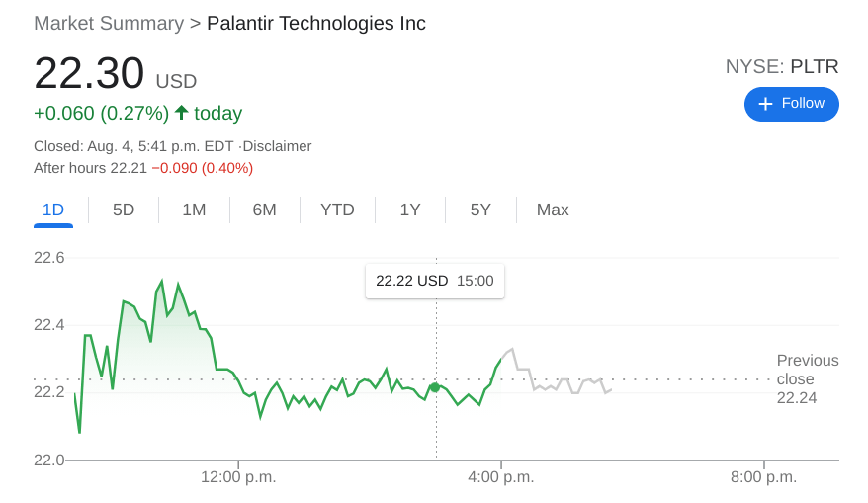Open the Disclaimer link
This screenshot has height=503, width=868.
coord(277,146)
